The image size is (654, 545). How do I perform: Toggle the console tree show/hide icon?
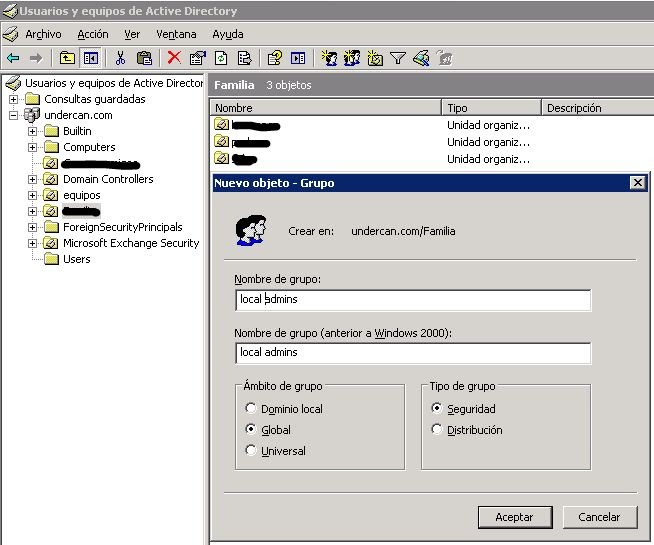(x=91, y=58)
